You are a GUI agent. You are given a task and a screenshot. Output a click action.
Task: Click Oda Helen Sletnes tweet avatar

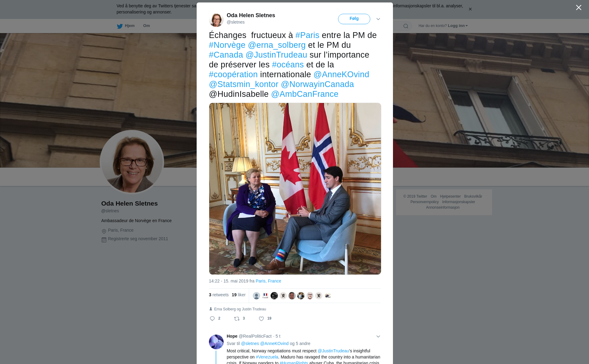click(x=216, y=20)
